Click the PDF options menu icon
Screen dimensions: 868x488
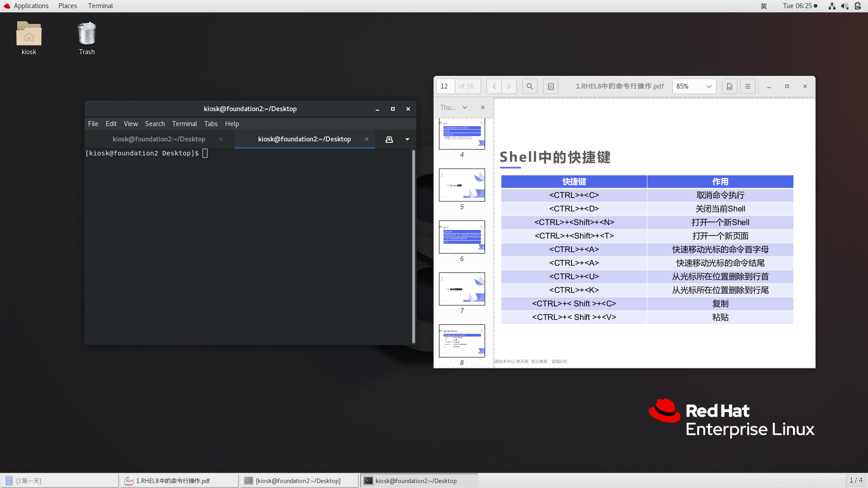coord(748,86)
